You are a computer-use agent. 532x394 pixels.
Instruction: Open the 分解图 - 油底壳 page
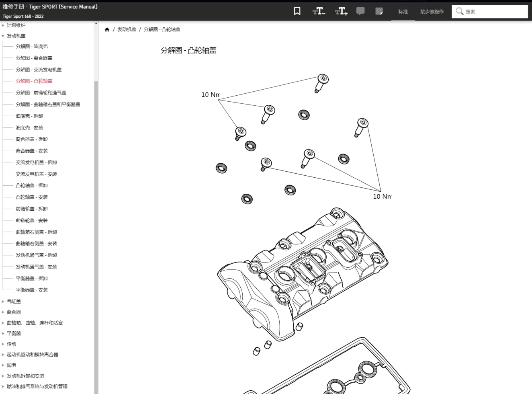coord(31,46)
